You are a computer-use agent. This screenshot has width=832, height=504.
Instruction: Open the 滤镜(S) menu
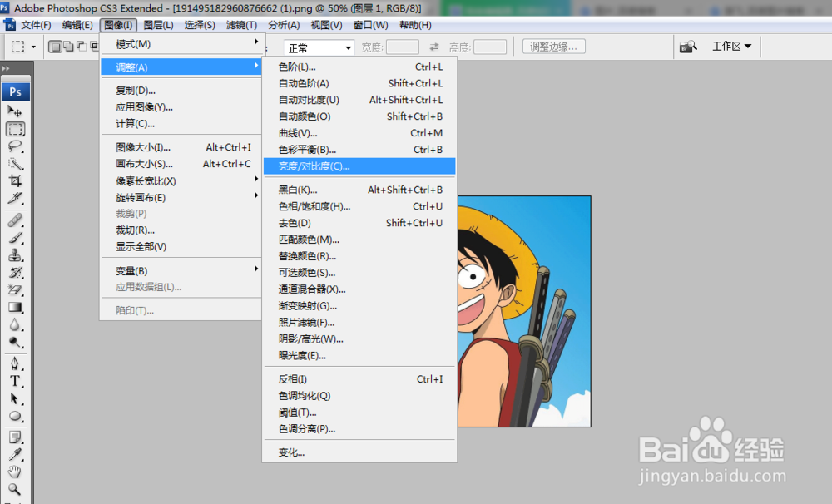pyautogui.click(x=242, y=25)
